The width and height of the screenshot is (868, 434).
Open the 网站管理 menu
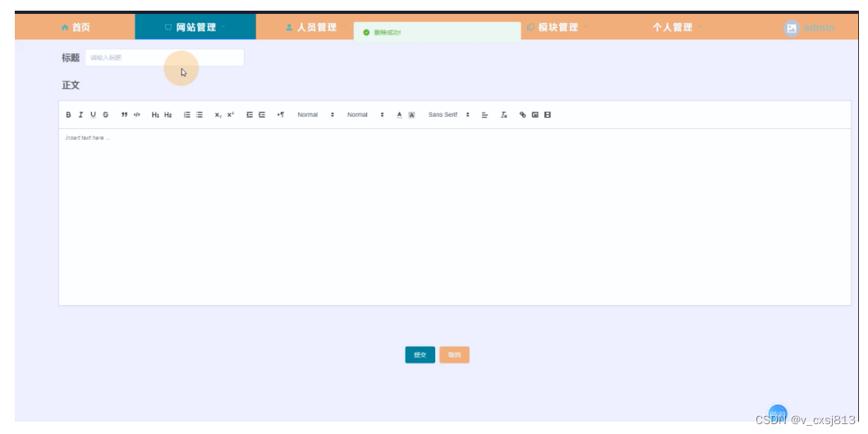tap(195, 26)
